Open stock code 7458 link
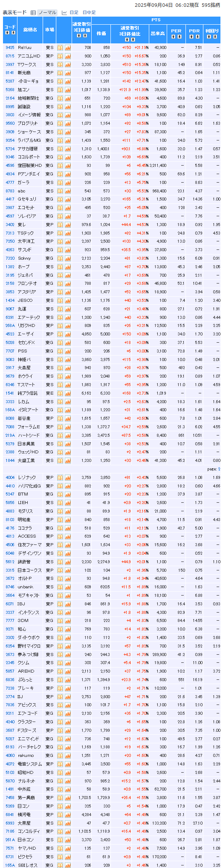Image resolution: width=223 pixels, height=868 pixels. [10, 798]
